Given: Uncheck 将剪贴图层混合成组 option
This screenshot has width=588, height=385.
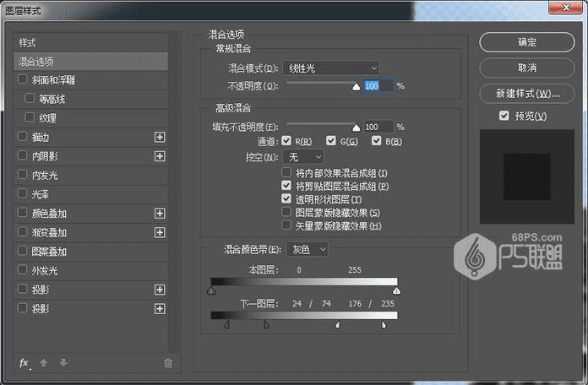Looking at the screenshot, I should pos(286,185).
